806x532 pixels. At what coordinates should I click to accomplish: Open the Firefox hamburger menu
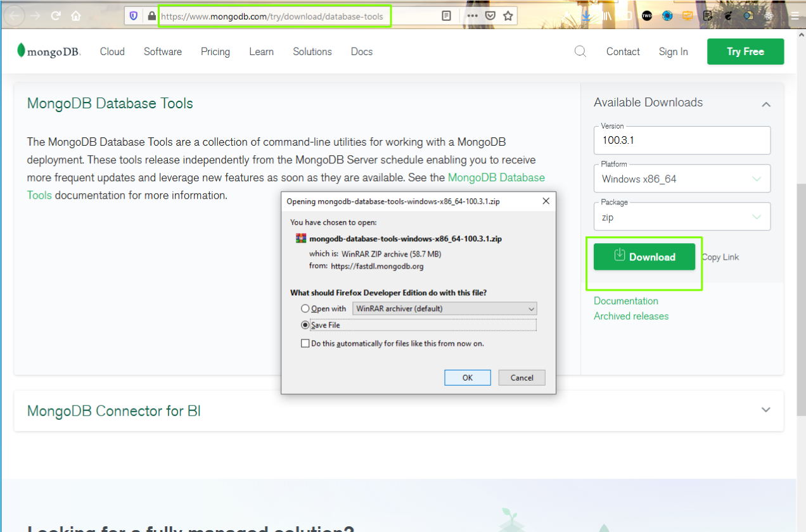click(x=795, y=16)
